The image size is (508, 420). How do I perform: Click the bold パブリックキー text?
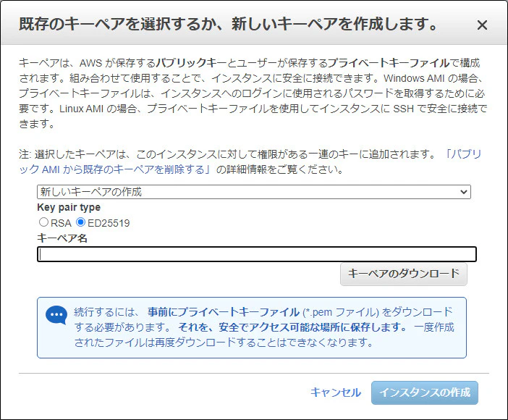(x=191, y=62)
